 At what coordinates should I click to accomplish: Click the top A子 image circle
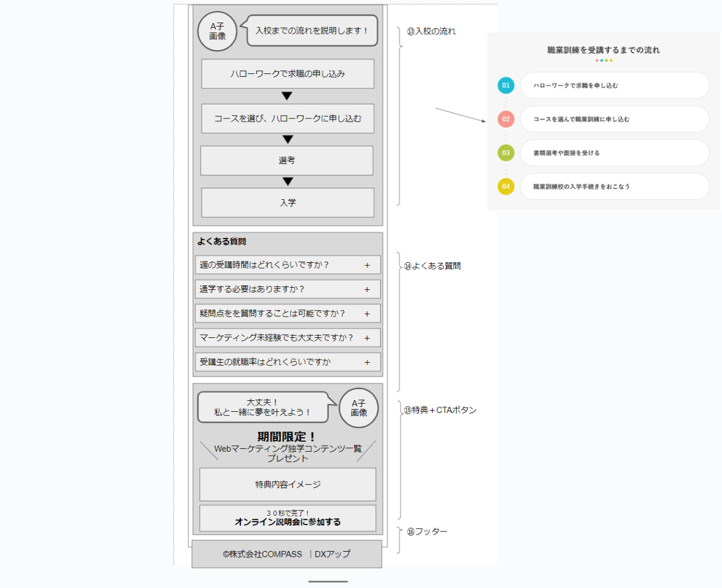(x=217, y=31)
